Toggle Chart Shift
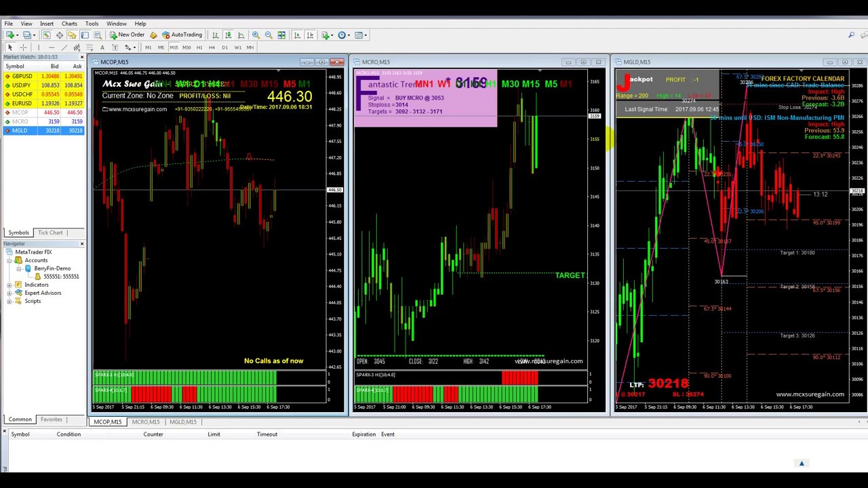The width and height of the screenshot is (868, 488). (x=310, y=35)
